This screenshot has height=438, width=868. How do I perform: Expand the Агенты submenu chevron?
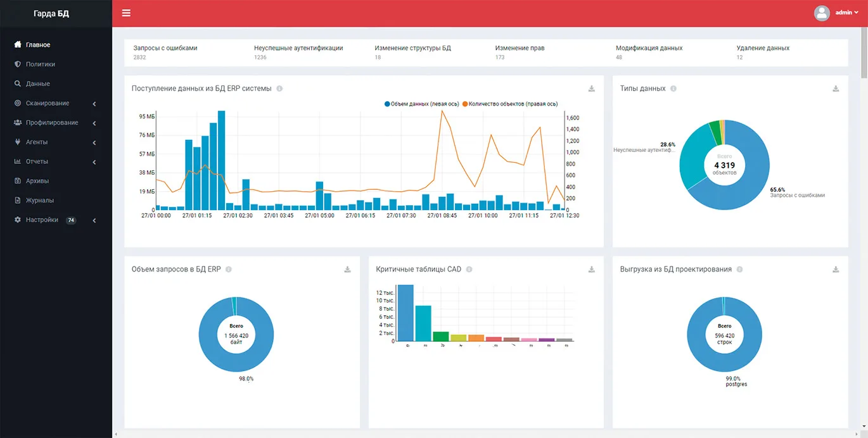point(94,143)
